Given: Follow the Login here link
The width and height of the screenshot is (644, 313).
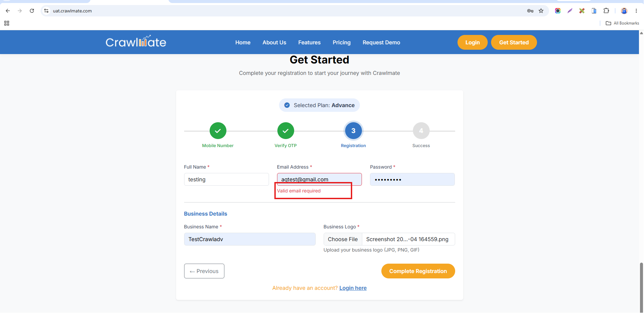Looking at the screenshot, I should pos(353,288).
